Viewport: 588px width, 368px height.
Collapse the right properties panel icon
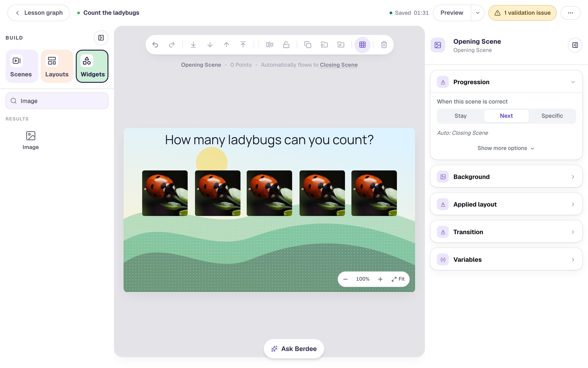[575, 45]
